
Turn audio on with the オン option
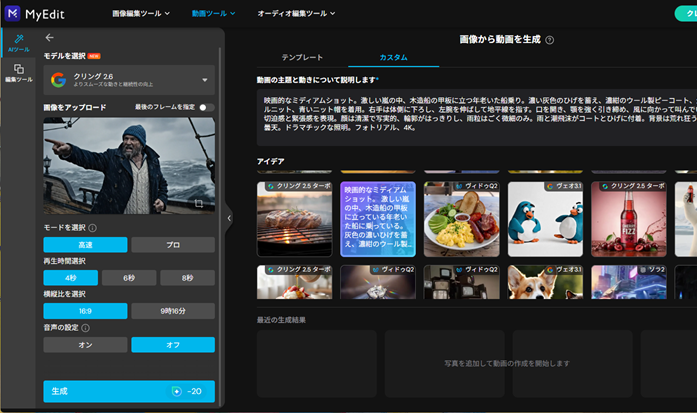(85, 345)
